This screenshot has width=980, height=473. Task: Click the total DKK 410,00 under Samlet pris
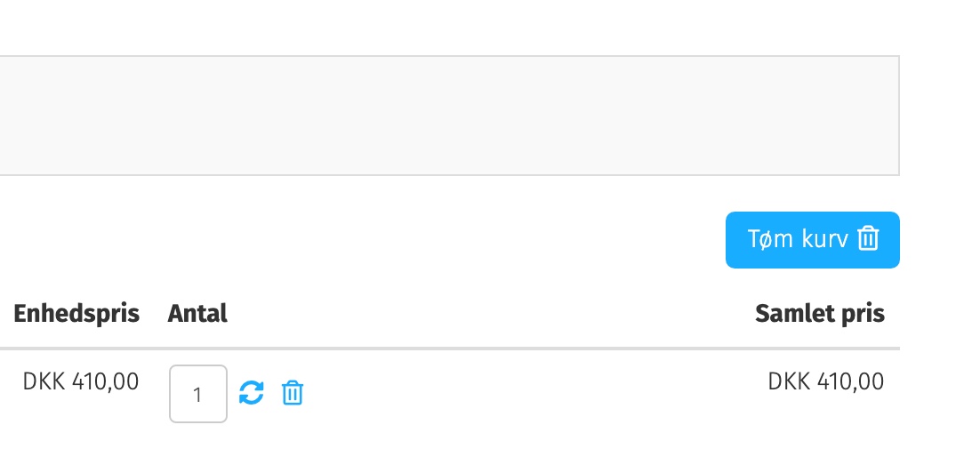(x=826, y=381)
